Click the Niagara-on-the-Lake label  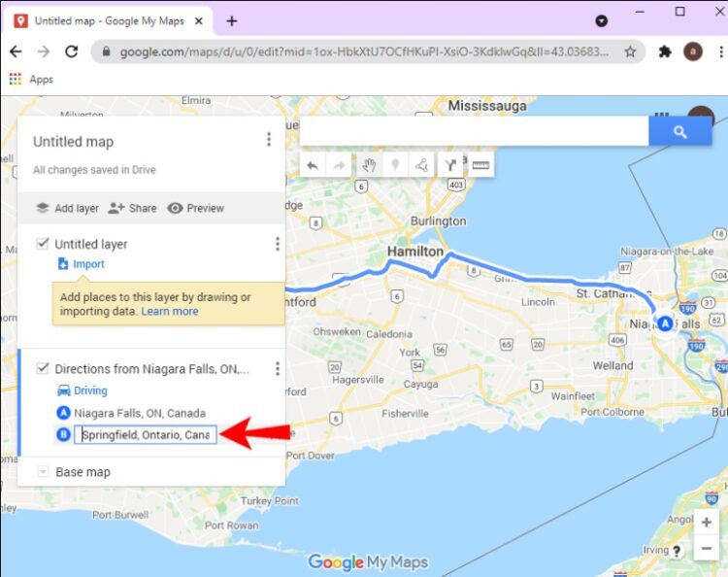coord(667,252)
